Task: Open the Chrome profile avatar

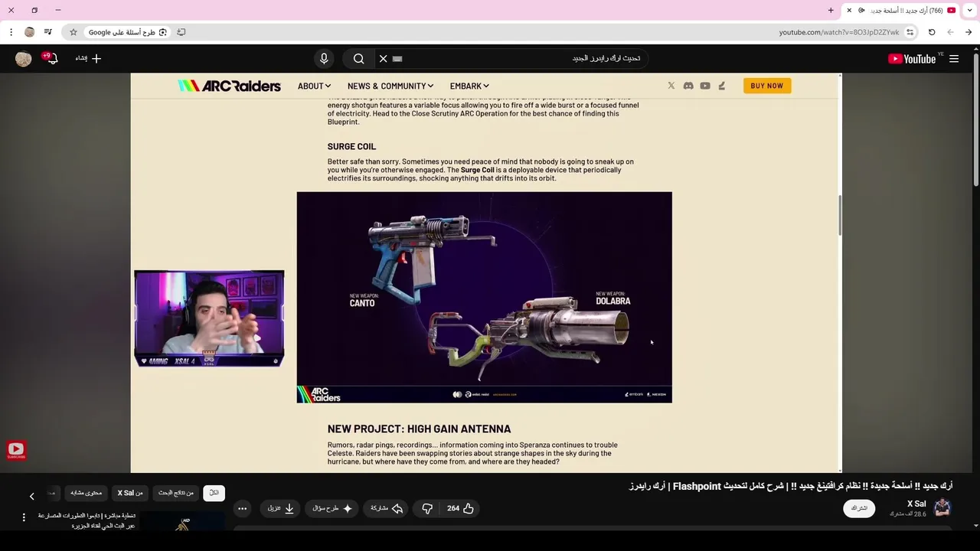Action: (29, 32)
